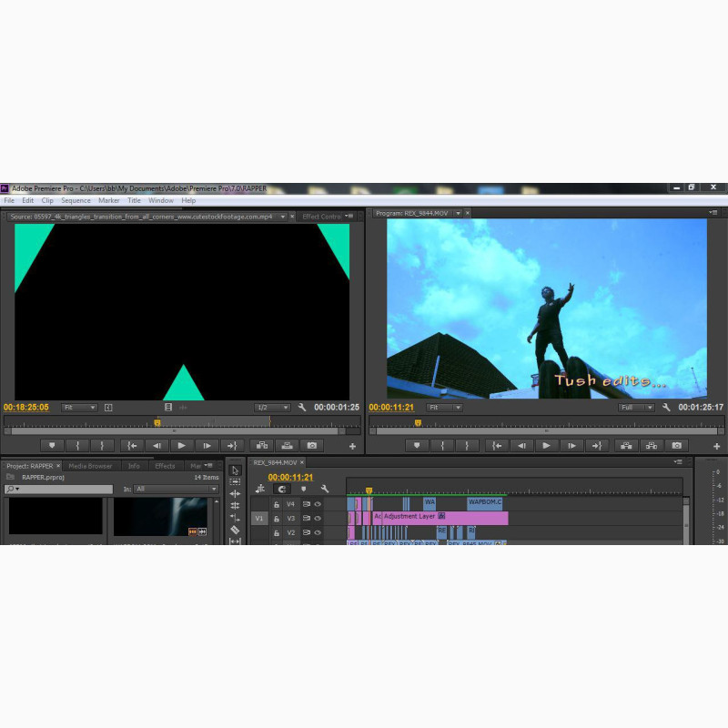
Task: Step back one frame in Program monitor
Action: click(x=521, y=446)
